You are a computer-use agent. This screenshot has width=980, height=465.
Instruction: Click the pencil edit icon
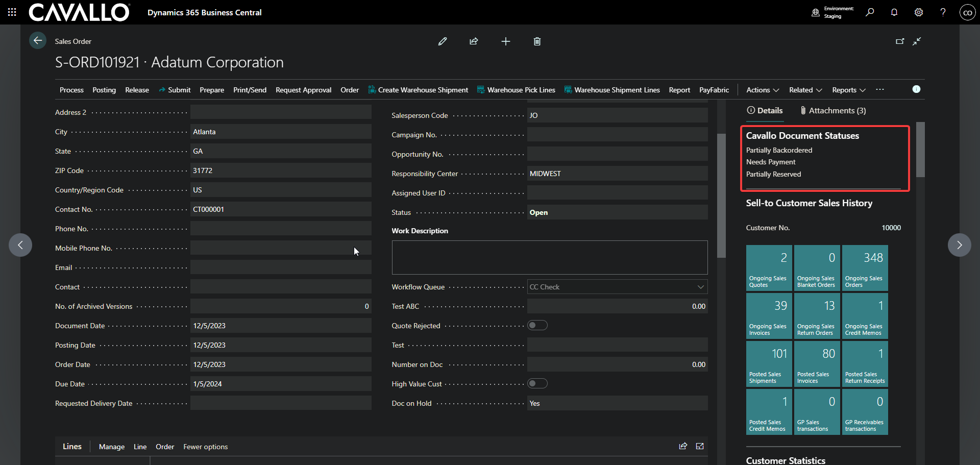[443, 41]
